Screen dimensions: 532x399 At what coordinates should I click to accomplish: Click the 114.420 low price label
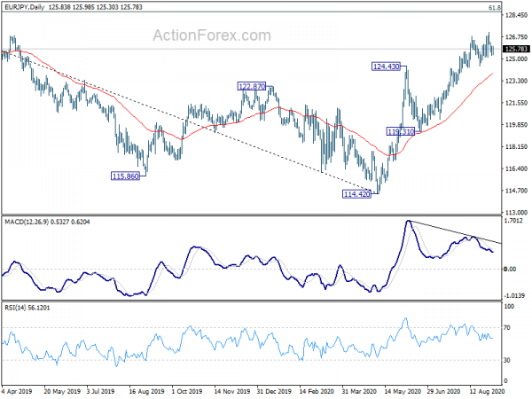pos(356,194)
